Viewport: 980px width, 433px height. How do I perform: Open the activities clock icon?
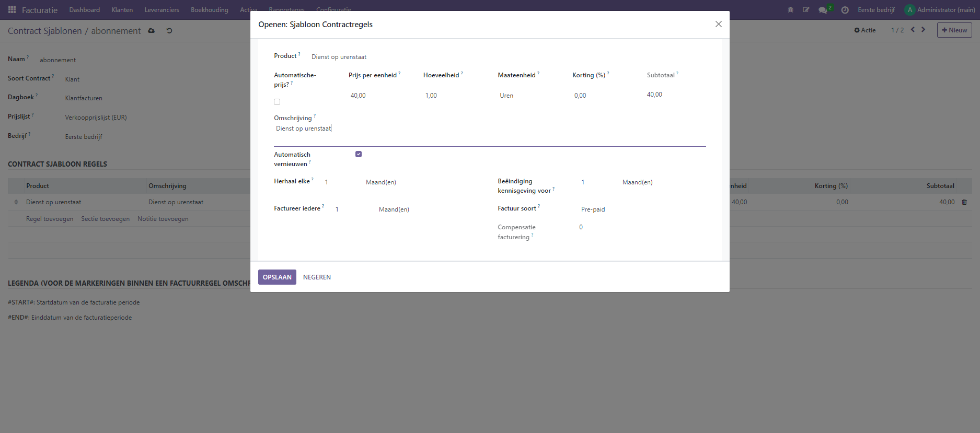point(845,10)
